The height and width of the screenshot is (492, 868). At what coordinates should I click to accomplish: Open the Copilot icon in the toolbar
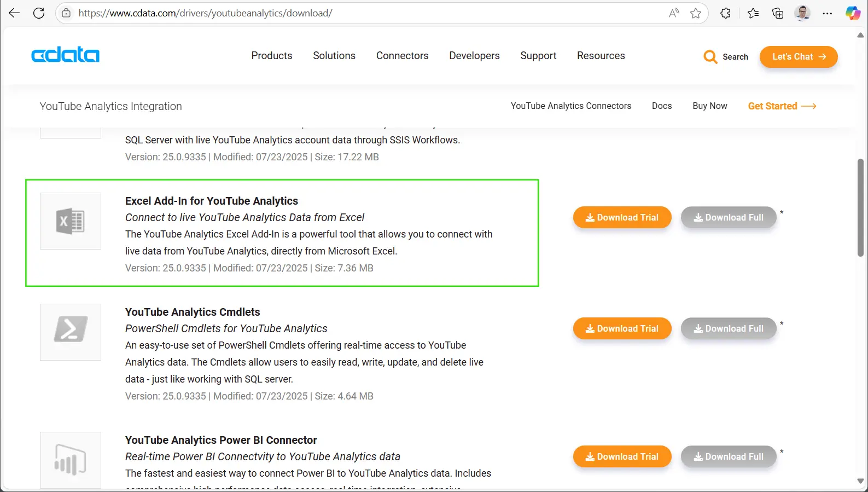pos(852,13)
